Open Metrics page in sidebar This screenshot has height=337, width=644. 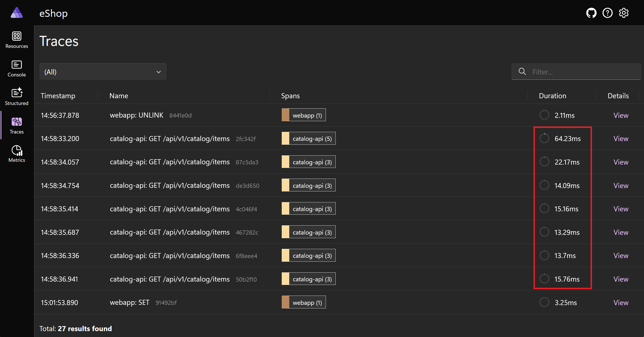click(17, 154)
